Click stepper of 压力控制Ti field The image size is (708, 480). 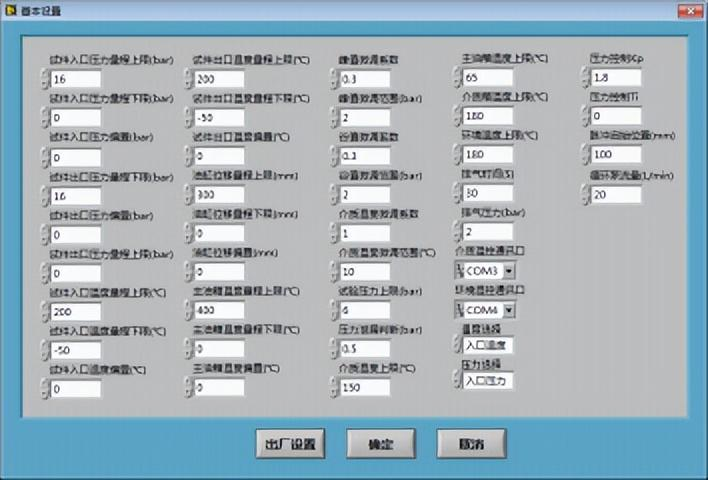(x=585, y=116)
